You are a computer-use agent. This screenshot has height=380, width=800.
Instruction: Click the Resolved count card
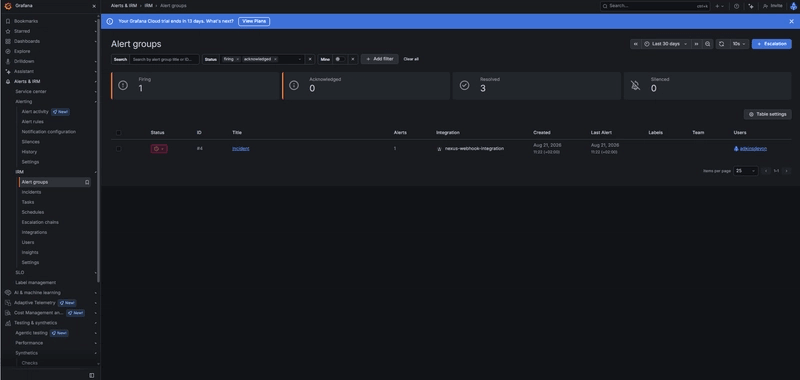pos(536,86)
